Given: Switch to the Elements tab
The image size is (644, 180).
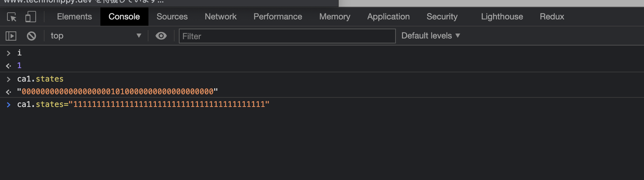Looking at the screenshot, I should (x=74, y=17).
